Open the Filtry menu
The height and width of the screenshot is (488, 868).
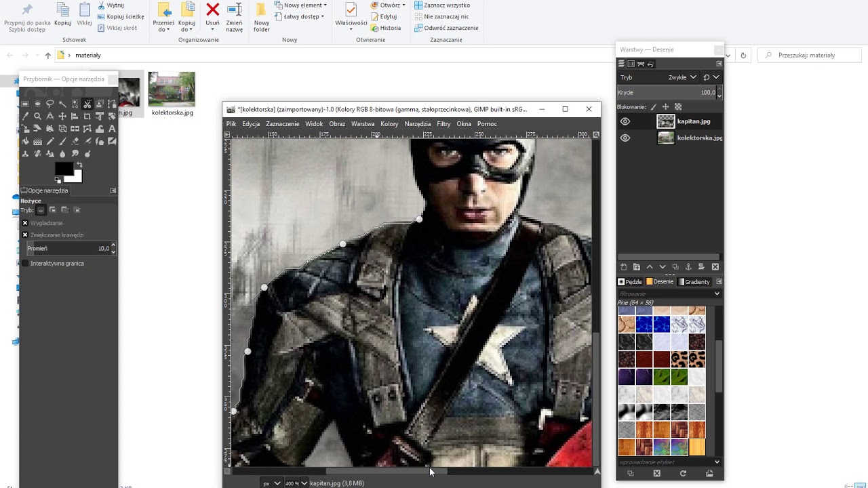[x=443, y=124]
